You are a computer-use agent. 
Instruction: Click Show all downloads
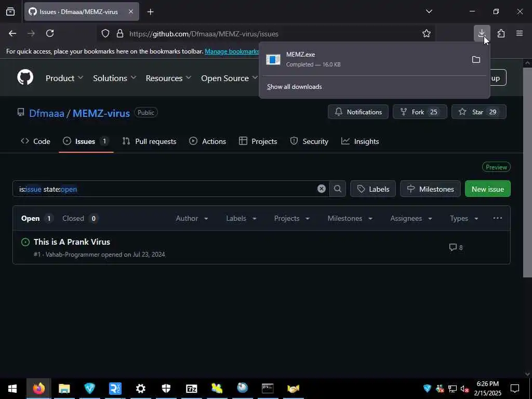click(x=294, y=87)
